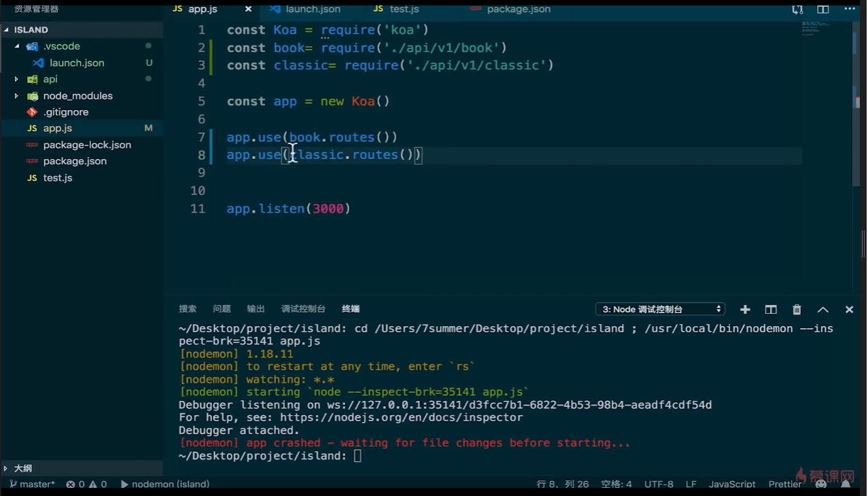868x496 pixels.
Task: Change the LF end-of-line sequence
Action: pos(691,484)
